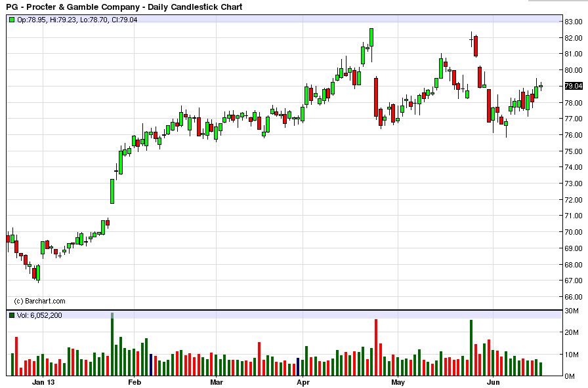Click the 75.00 price axis label

pyautogui.click(x=574, y=151)
